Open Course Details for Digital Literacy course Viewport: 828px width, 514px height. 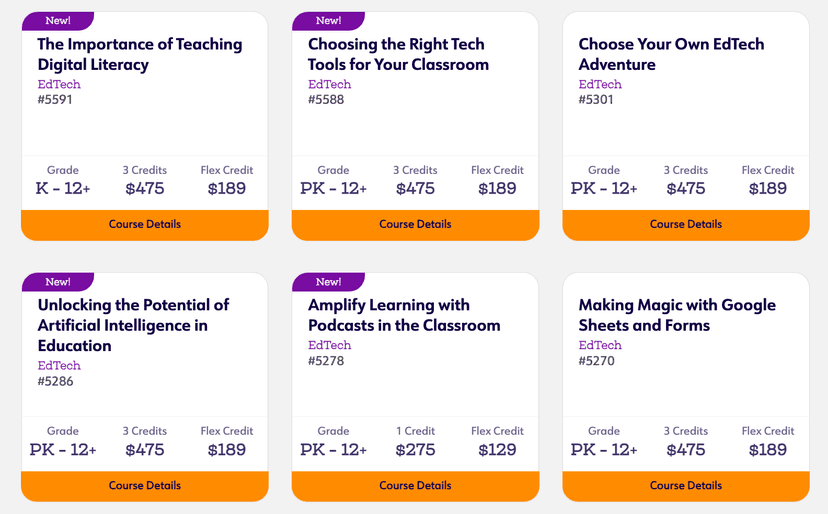click(145, 225)
